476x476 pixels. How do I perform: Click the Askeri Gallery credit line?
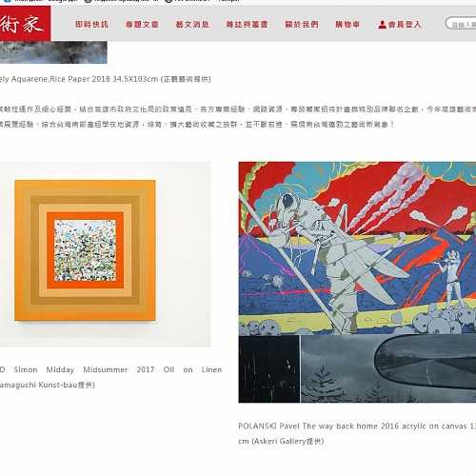(x=281, y=441)
